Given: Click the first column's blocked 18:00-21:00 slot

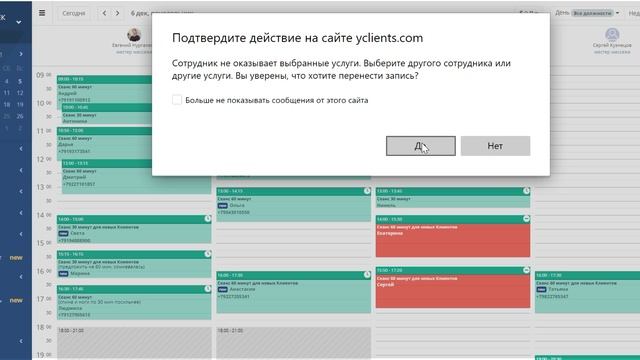Looking at the screenshot, I should (134, 343).
